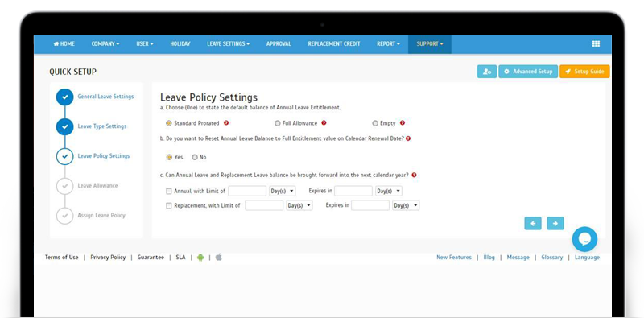Click the Annual Expires in field
Viewport: 644px width, 318px height.
tap(353, 191)
